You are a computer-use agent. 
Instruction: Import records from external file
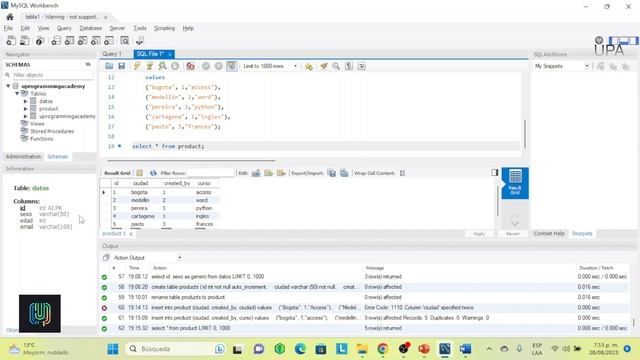[x=344, y=173]
